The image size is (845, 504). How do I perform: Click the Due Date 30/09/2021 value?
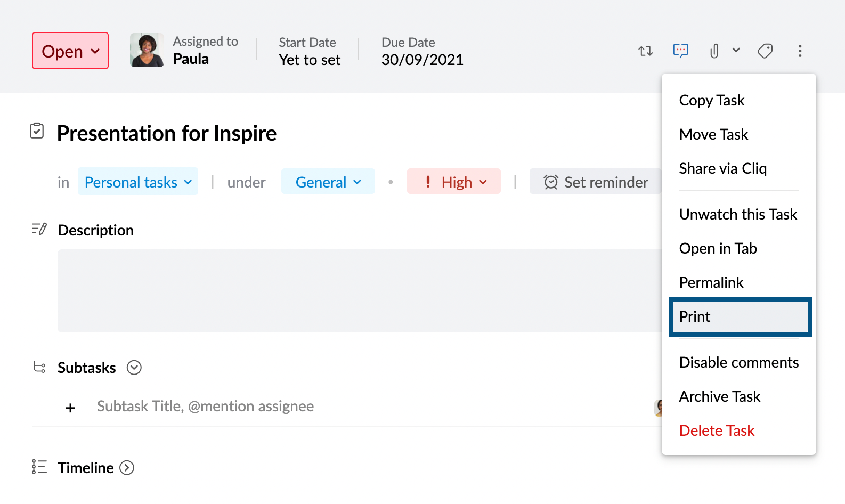point(422,60)
